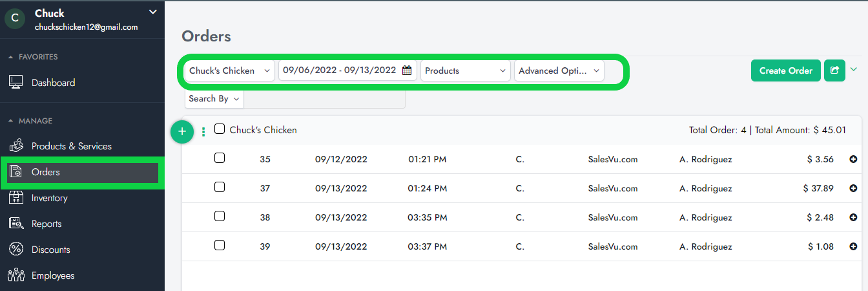The image size is (868, 291).
Task: Expand order 37 details plus icon
Action: (853, 189)
